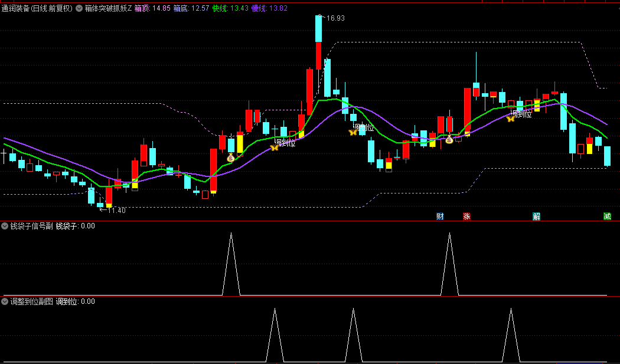The width and height of the screenshot is (620, 364).
Task: Click the 快线: 13.43 value
Action: tap(230, 8)
